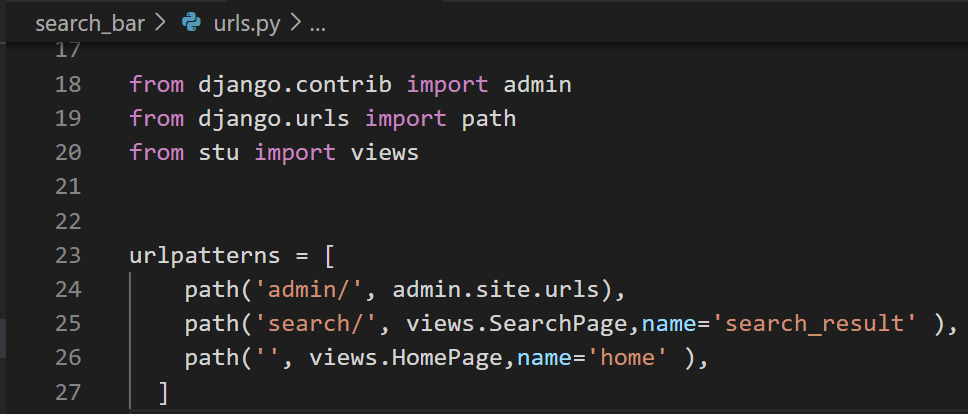Screen dimensions: 968x414
Task: Click the 'search_result' string on line 25
Action: [814, 324]
